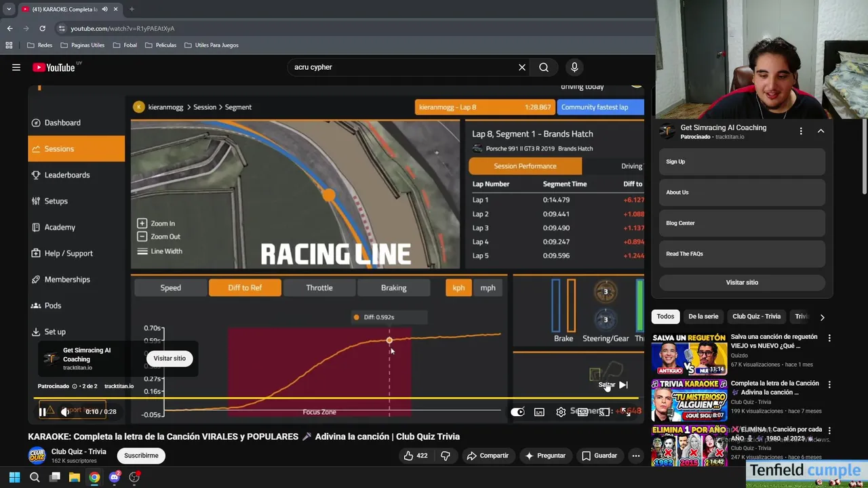Open the Fobal bookmark folder
This screenshot has height=488, width=868.
125,45
